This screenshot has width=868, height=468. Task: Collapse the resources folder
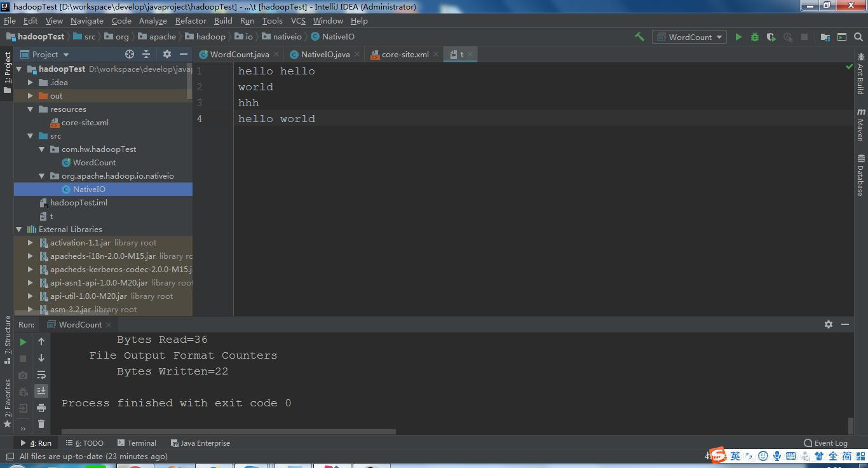click(x=31, y=109)
